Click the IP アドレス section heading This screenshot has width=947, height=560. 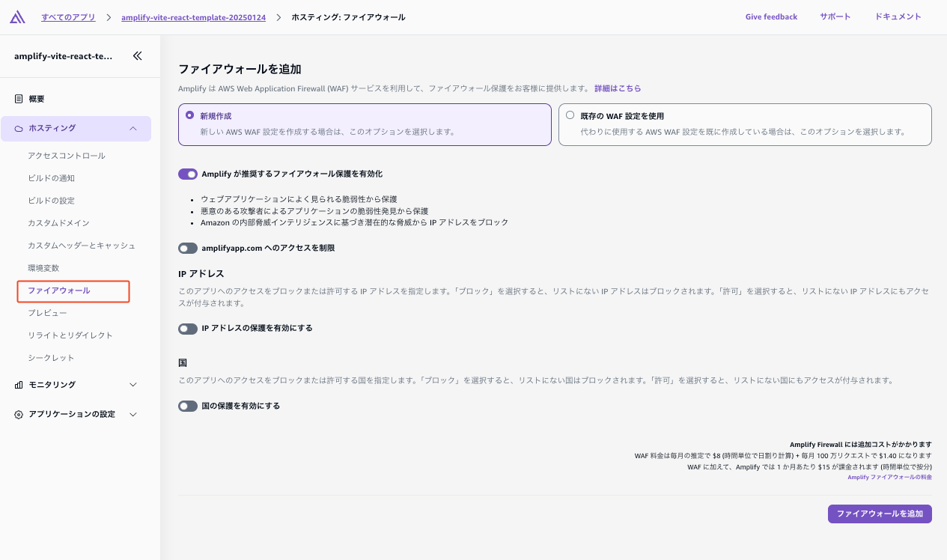click(201, 273)
